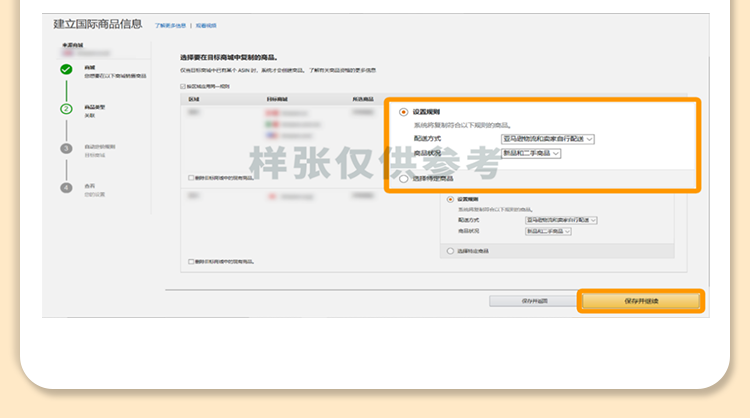Select the grey step 4 circle icon
Screen dimensions: 750x418
click(x=66, y=187)
